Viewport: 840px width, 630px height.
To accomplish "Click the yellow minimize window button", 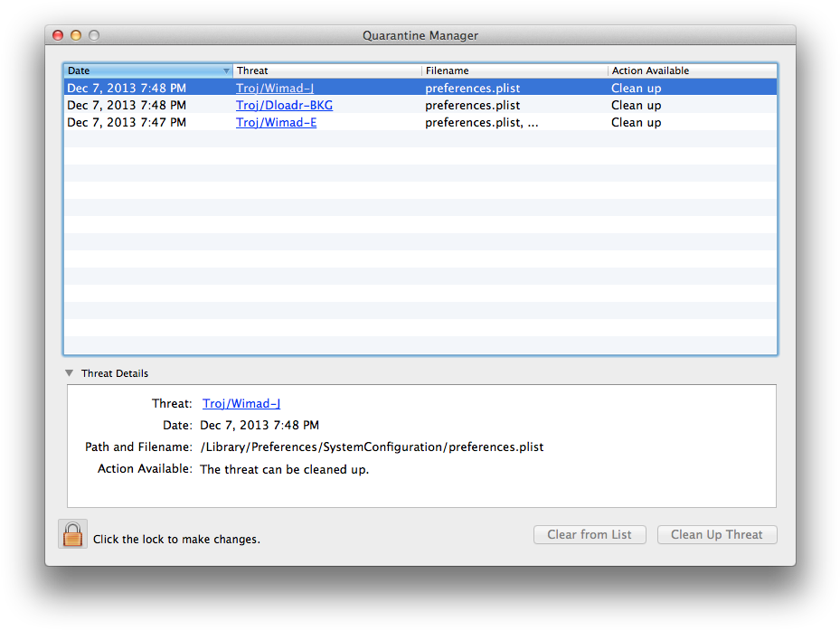I will 76,35.
